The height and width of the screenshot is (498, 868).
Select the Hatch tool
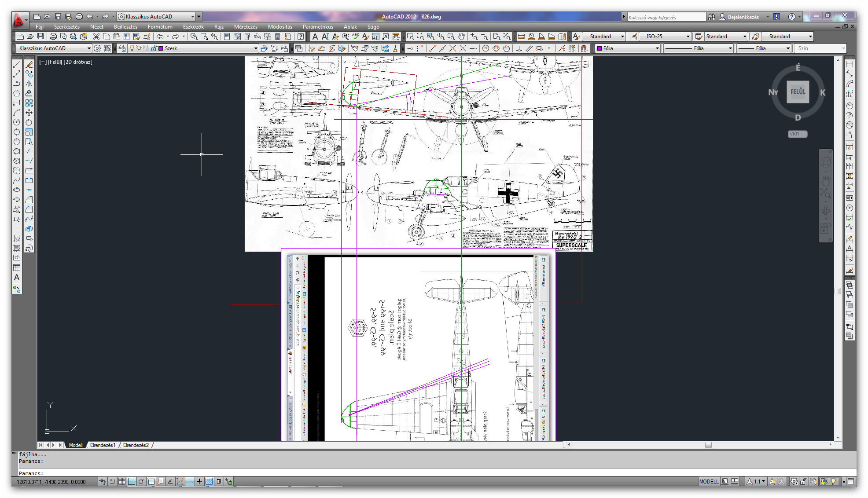pyautogui.click(x=17, y=238)
